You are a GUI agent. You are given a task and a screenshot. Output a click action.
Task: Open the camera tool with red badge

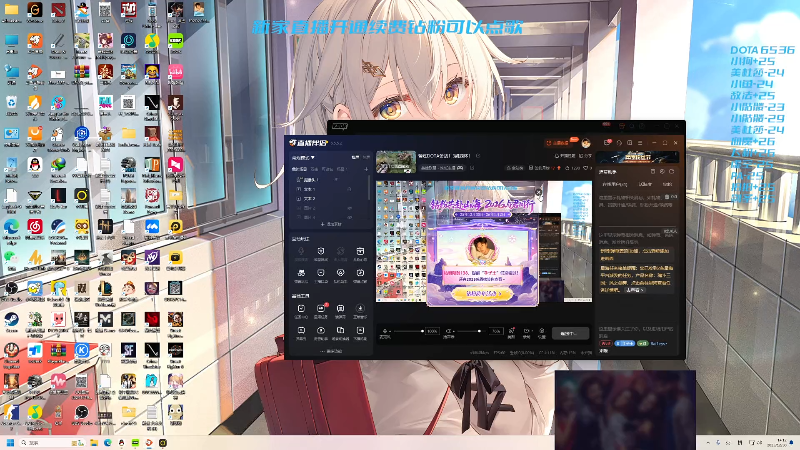pyautogui.click(x=321, y=308)
